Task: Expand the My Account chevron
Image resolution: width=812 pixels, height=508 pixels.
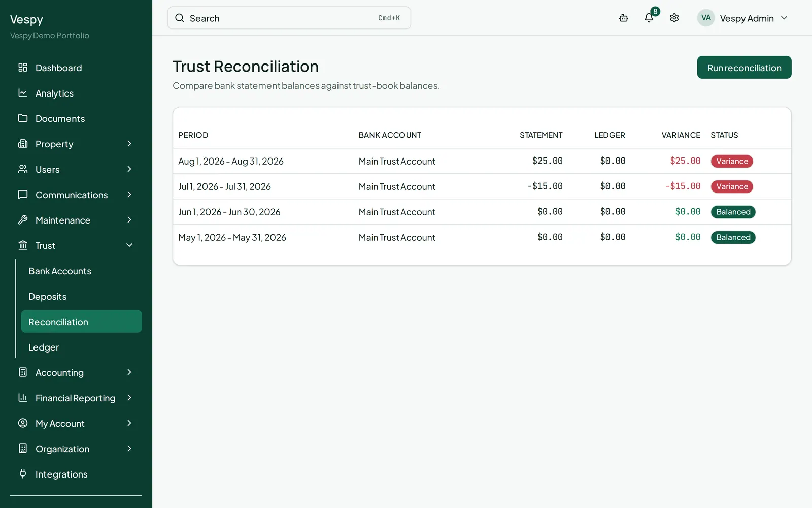Action: tap(129, 423)
